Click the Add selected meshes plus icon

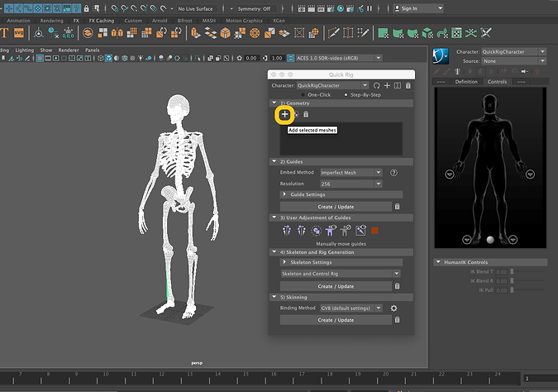click(x=284, y=114)
